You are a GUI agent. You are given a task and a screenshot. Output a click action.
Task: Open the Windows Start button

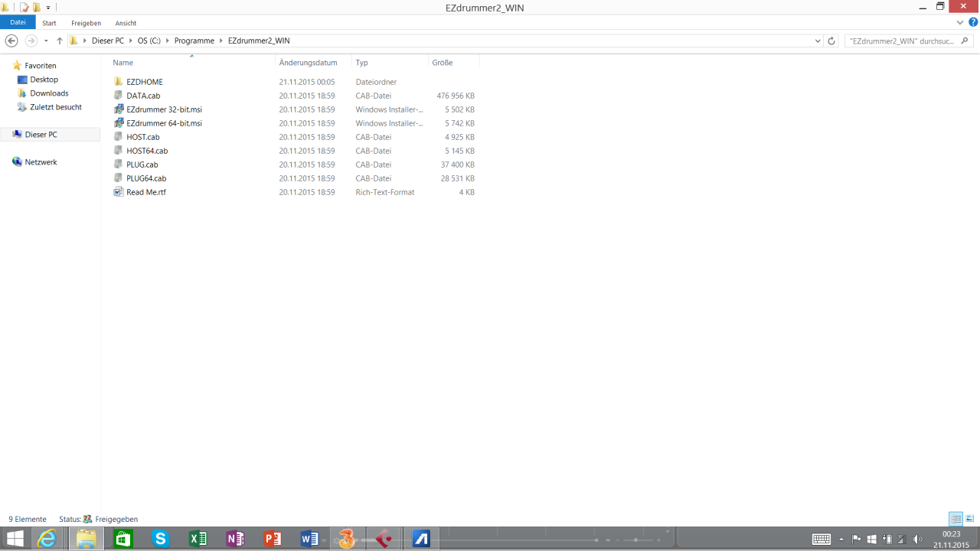click(15, 539)
